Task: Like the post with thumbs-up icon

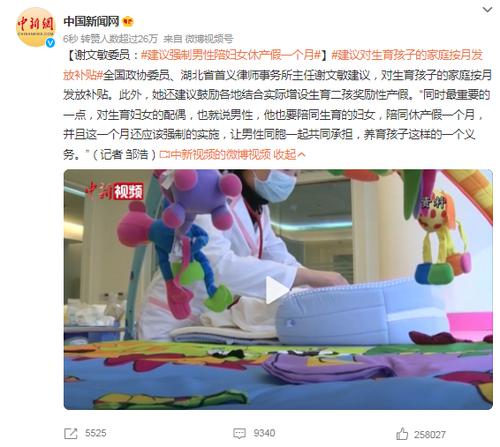Action: (402, 434)
